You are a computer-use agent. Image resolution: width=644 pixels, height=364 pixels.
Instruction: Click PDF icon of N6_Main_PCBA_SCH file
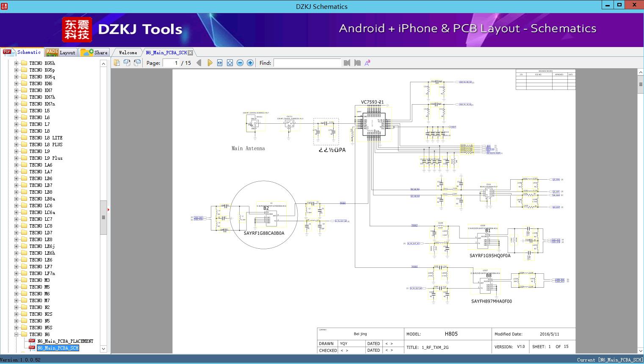coord(32,348)
